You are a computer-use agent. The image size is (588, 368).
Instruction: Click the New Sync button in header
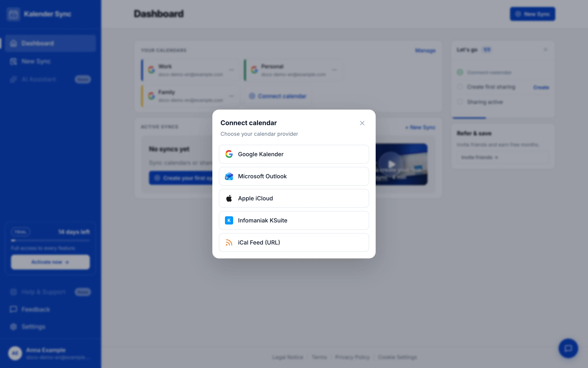point(532,14)
